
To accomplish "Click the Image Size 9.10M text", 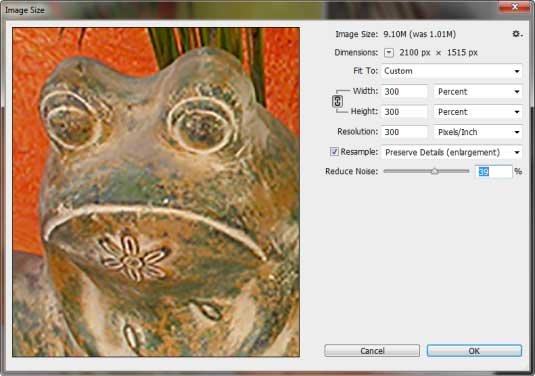I will 420,34.
